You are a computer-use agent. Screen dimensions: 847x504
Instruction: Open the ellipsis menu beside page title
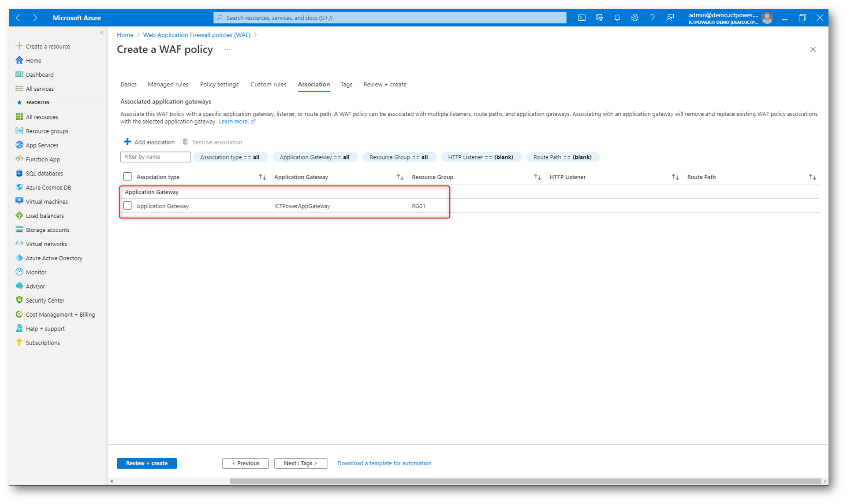227,49
